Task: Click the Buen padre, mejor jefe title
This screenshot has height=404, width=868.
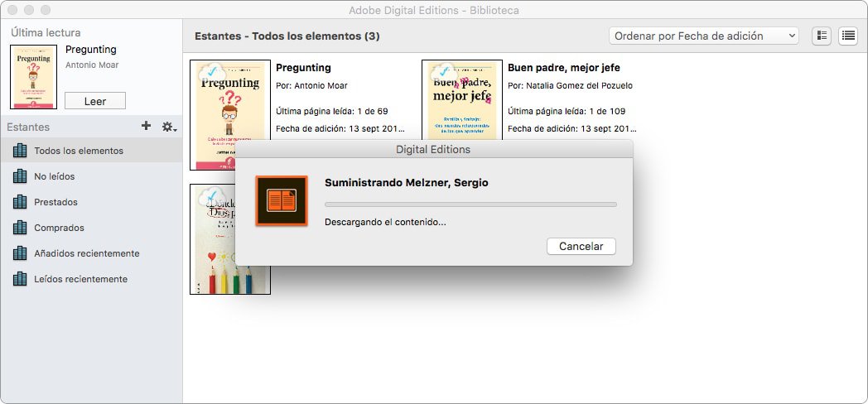Action: point(563,68)
